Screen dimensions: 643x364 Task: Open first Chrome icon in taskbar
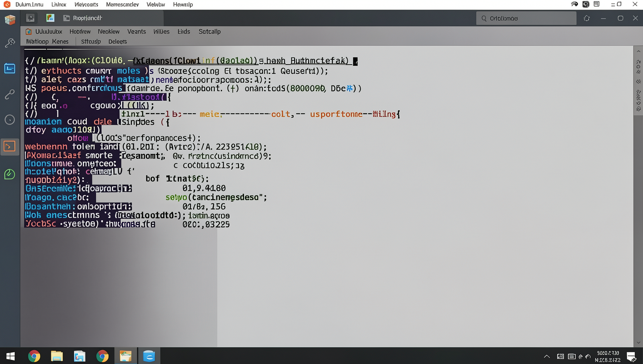click(34, 356)
